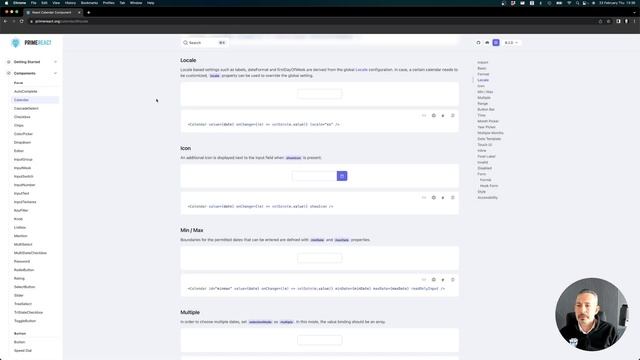Open MultiSelect in sidebar
Image resolution: width=640 pixels, height=360 pixels.
pyautogui.click(x=23, y=244)
